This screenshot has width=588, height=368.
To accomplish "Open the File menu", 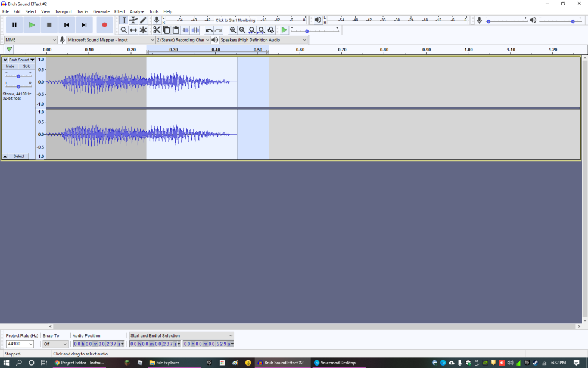I will 5,12.
